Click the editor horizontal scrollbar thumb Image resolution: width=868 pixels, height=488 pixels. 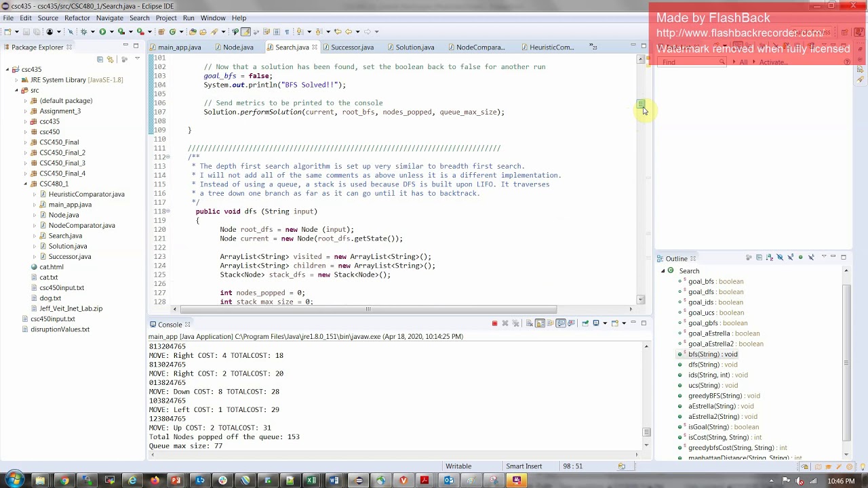click(x=368, y=309)
